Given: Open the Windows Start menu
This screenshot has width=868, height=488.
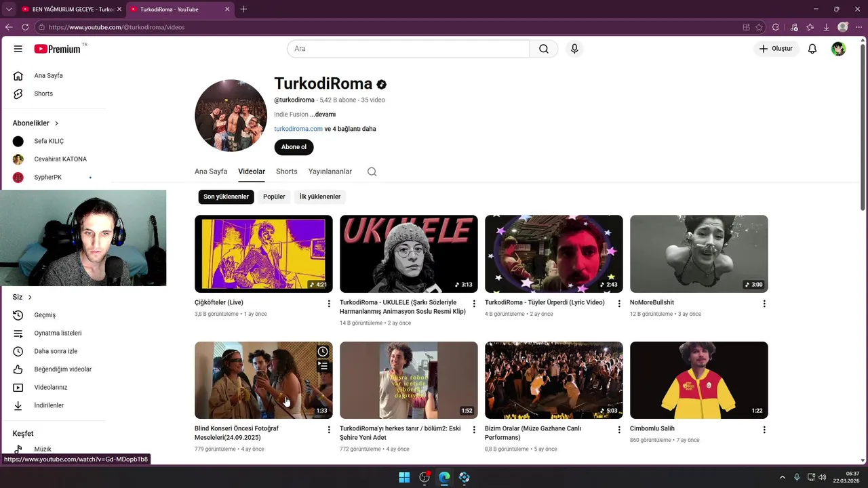Looking at the screenshot, I should (x=404, y=477).
